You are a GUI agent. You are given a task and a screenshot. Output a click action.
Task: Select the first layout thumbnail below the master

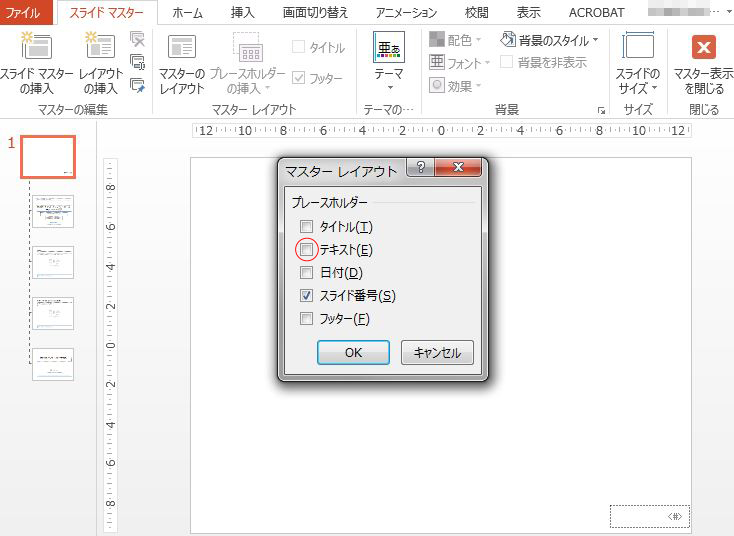[53, 211]
